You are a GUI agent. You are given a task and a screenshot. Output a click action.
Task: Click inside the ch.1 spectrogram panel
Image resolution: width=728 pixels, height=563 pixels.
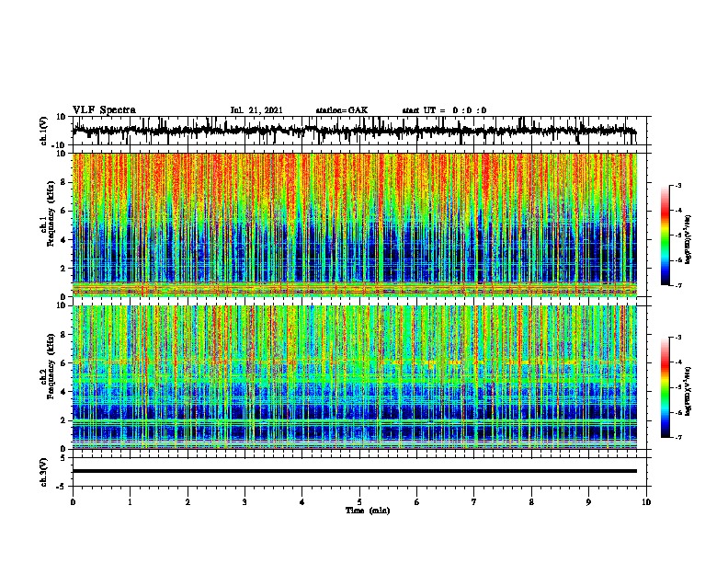pos(355,224)
